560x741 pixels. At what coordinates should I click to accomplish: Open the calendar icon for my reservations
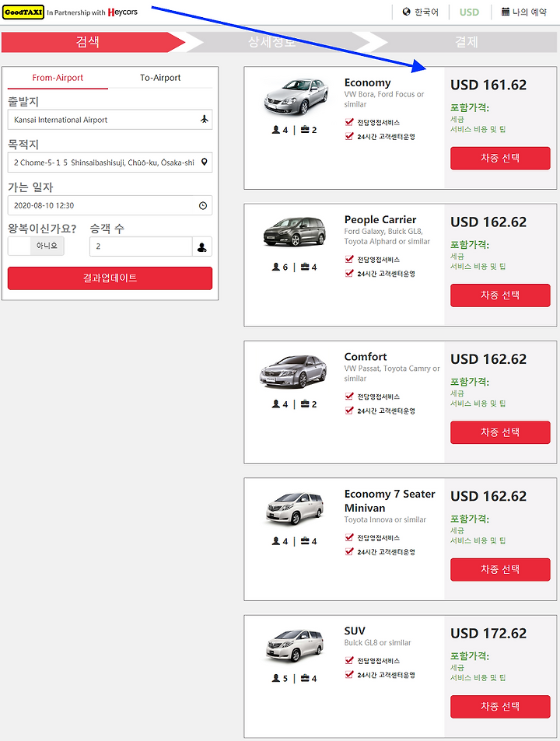[506, 12]
